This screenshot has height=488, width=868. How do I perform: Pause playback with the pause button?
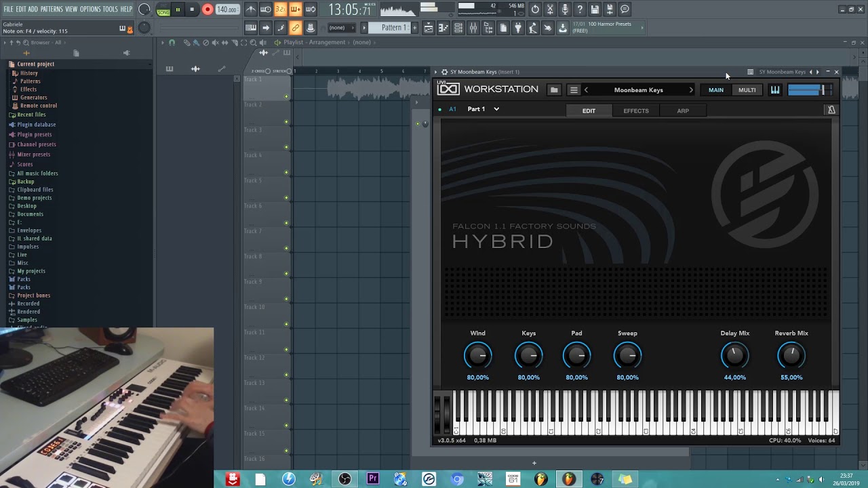point(178,9)
